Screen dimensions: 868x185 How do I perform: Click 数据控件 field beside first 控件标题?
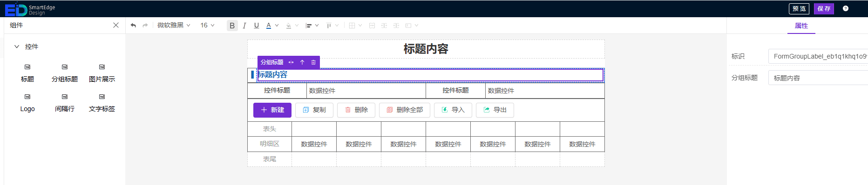tap(366, 91)
